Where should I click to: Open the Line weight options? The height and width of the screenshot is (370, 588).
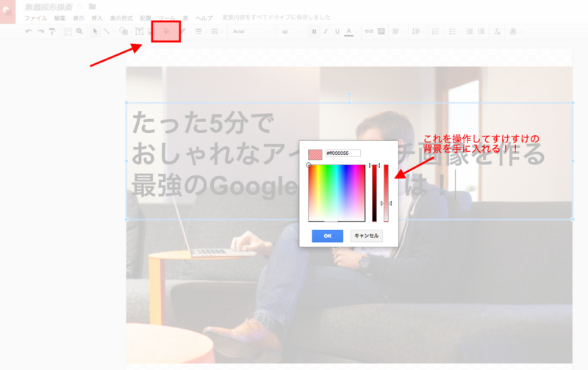point(198,32)
